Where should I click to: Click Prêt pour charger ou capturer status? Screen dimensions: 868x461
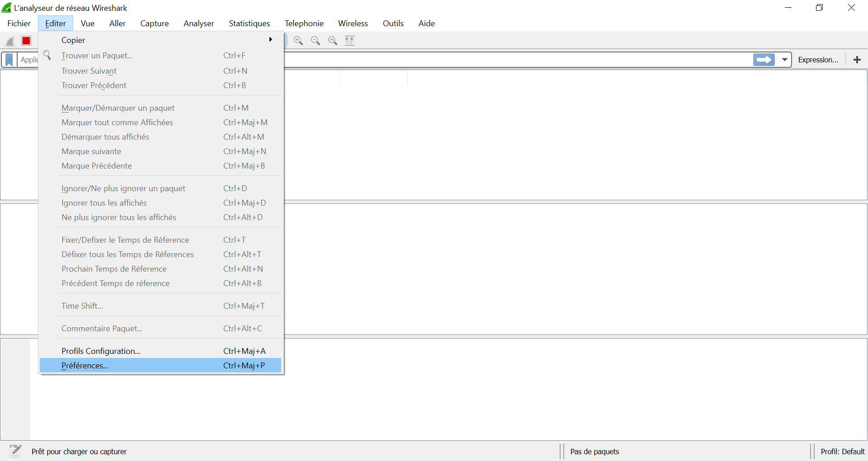79,452
